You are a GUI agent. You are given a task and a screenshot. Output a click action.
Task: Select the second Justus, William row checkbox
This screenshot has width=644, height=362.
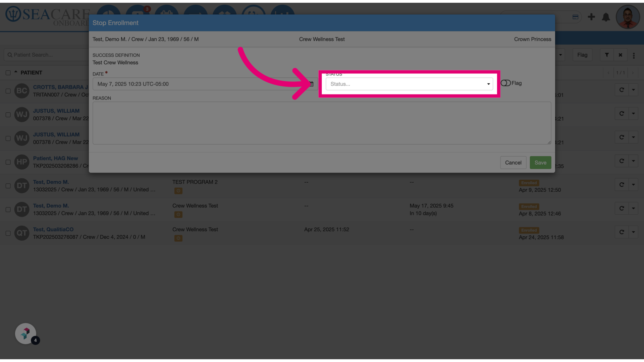[x=8, y=138]
